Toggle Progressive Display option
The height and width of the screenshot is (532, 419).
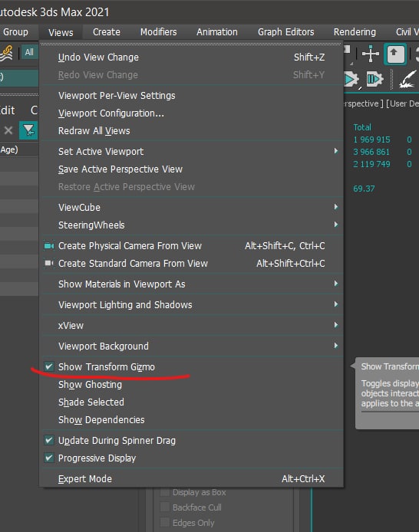(x=191, y=458)
